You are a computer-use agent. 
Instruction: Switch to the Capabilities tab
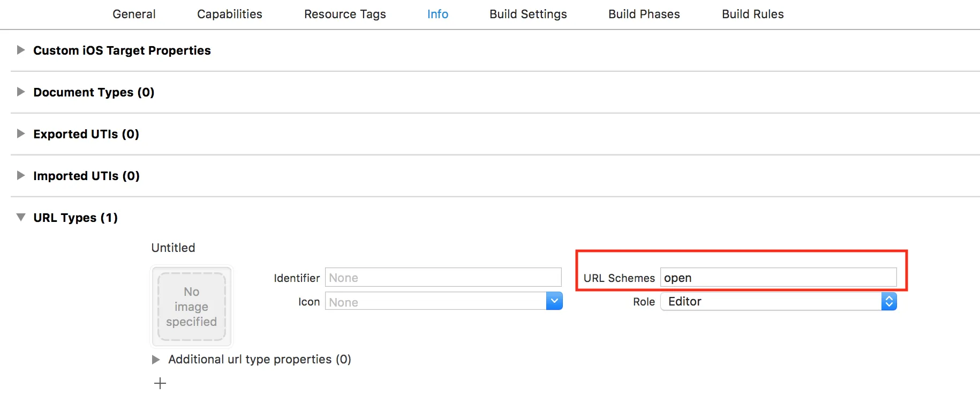[229, 14]
